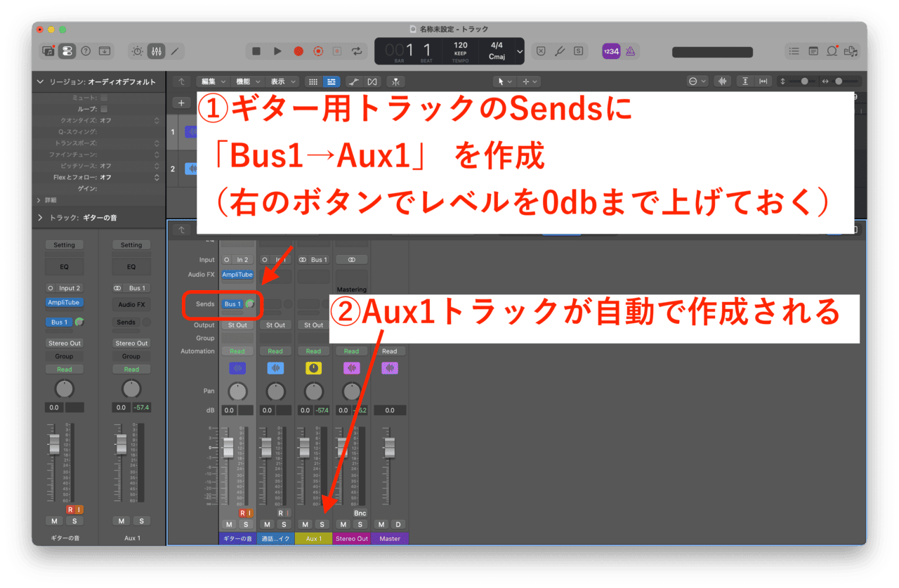Switch to list view button in tracks toolbar
Screen dimensions: 899x588
(331, 81)
